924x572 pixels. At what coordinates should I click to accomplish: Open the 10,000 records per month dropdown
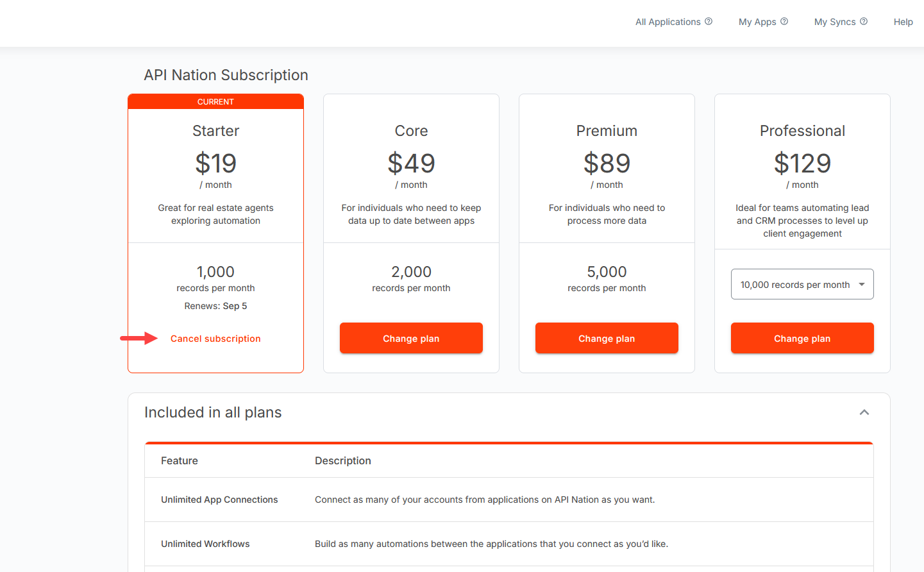[x=802, y=284]
